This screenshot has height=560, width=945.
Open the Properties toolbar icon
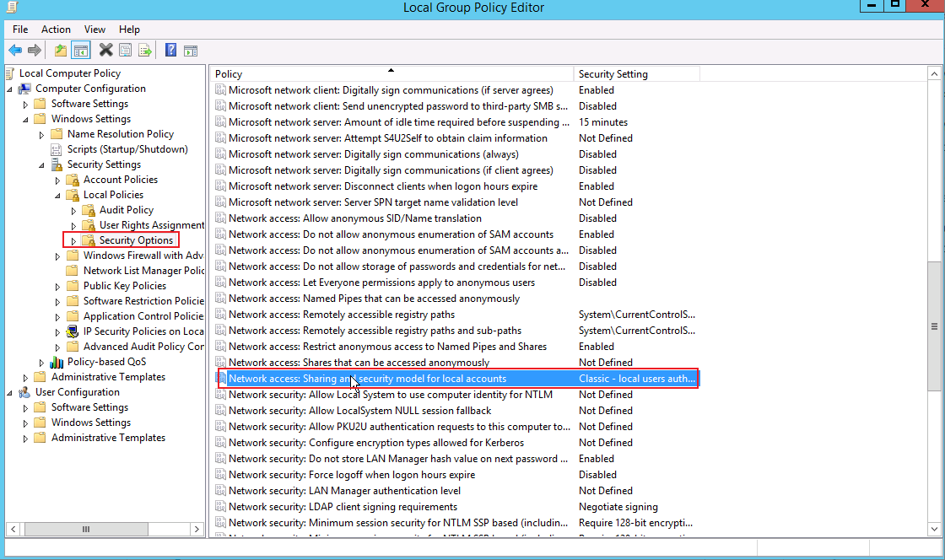tap(126, 51)
